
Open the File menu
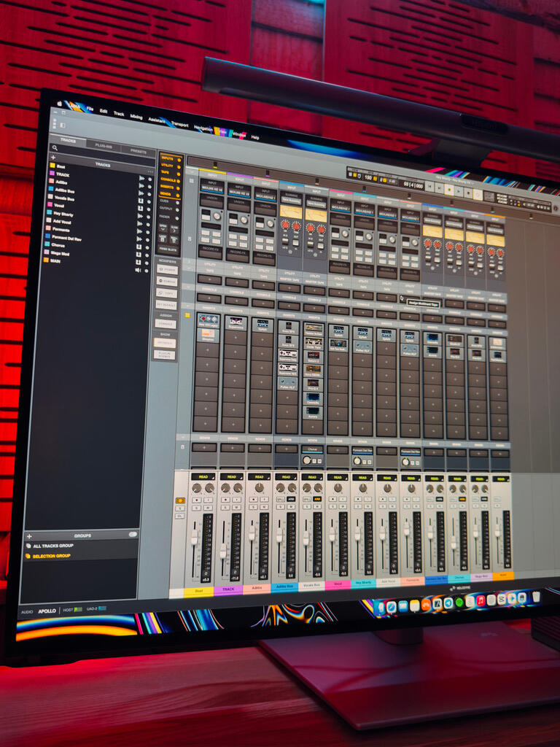[90, 109]
